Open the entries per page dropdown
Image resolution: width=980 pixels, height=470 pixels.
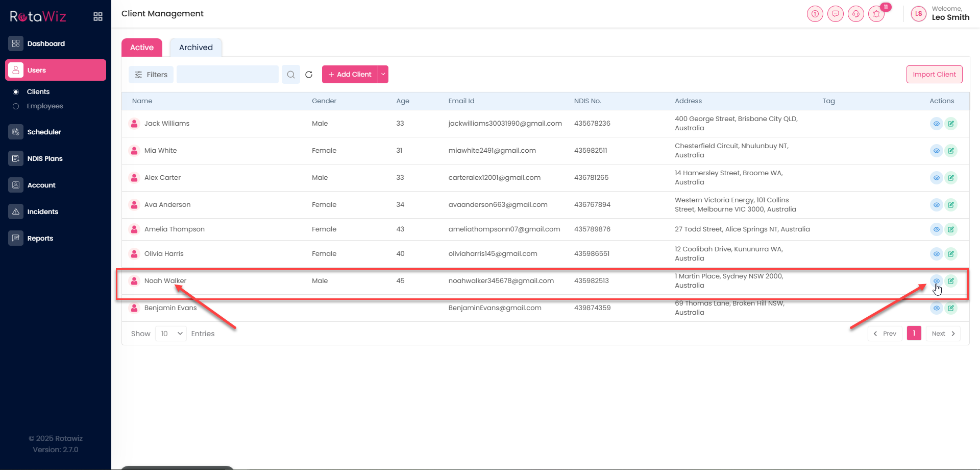coord(171,334)
